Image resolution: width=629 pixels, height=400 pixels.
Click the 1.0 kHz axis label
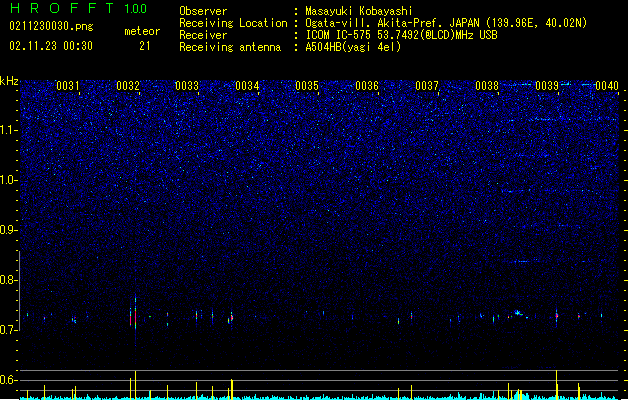tap(9, 180)
